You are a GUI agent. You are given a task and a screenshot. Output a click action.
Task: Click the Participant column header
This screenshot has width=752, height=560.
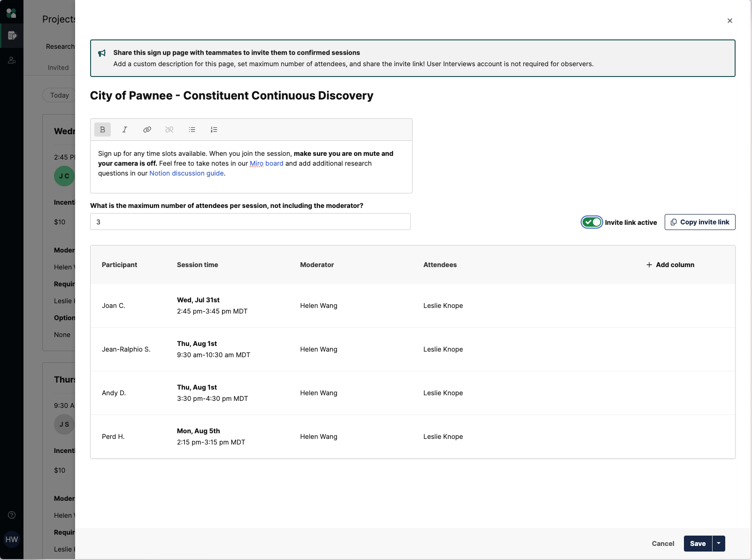click(x=119, y=265)
